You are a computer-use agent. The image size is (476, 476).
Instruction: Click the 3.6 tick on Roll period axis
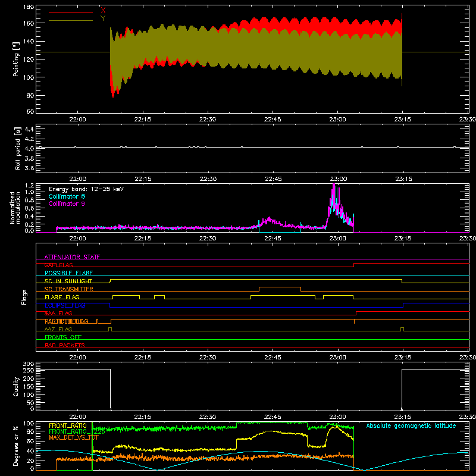point(29,168)
